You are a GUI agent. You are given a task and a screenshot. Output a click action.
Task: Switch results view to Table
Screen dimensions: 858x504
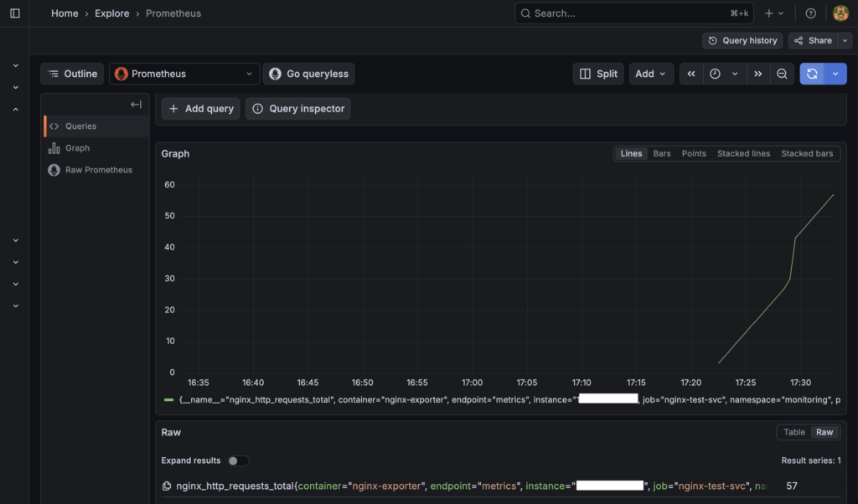click(x=793, y=432)
